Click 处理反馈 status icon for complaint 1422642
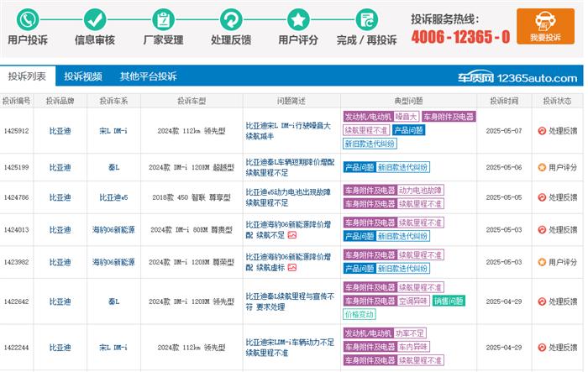This screenshot has height=372, width=588. [542, 301]
